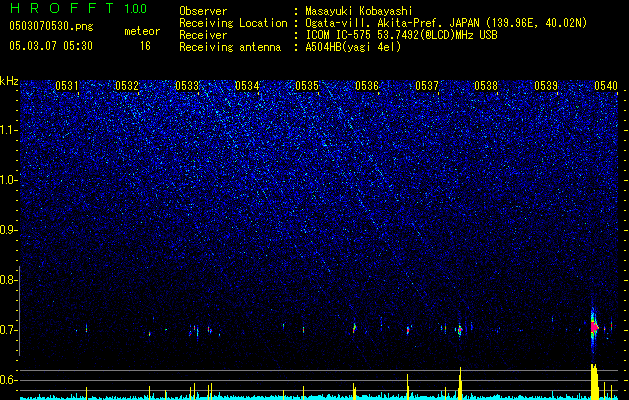Select the file name 0503070530.png
This screenshot has height=400, width=629.
[51, 26]
